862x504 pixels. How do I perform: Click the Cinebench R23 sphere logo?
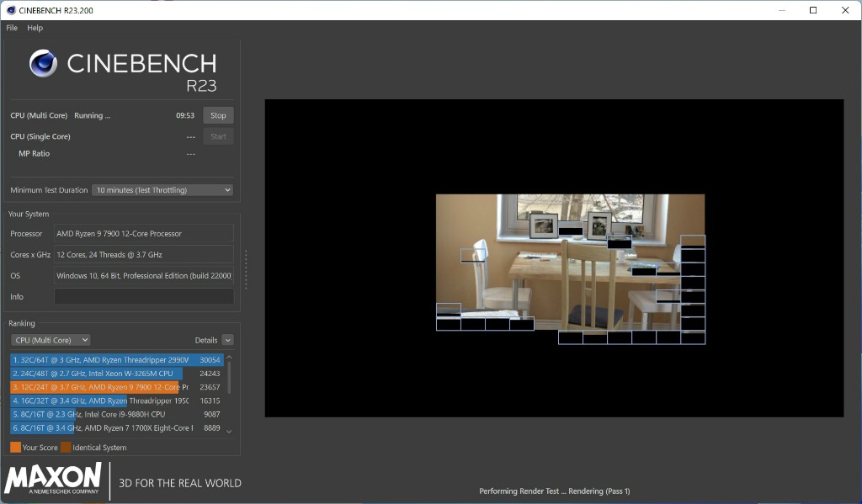(x=43, y=64)
